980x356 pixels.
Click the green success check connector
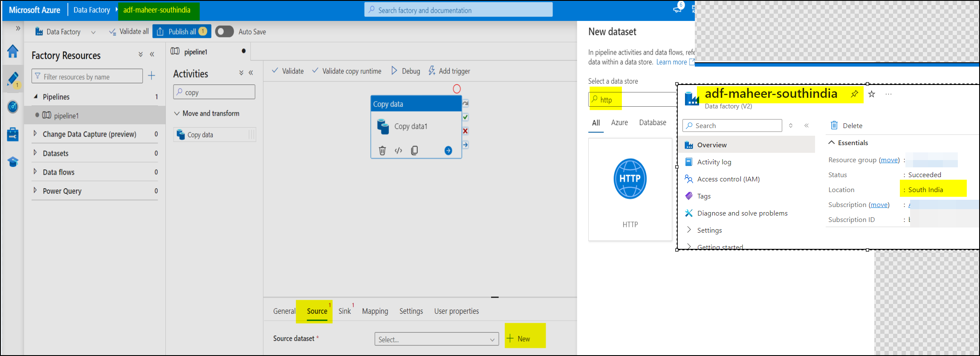click(x=465, y=117)
